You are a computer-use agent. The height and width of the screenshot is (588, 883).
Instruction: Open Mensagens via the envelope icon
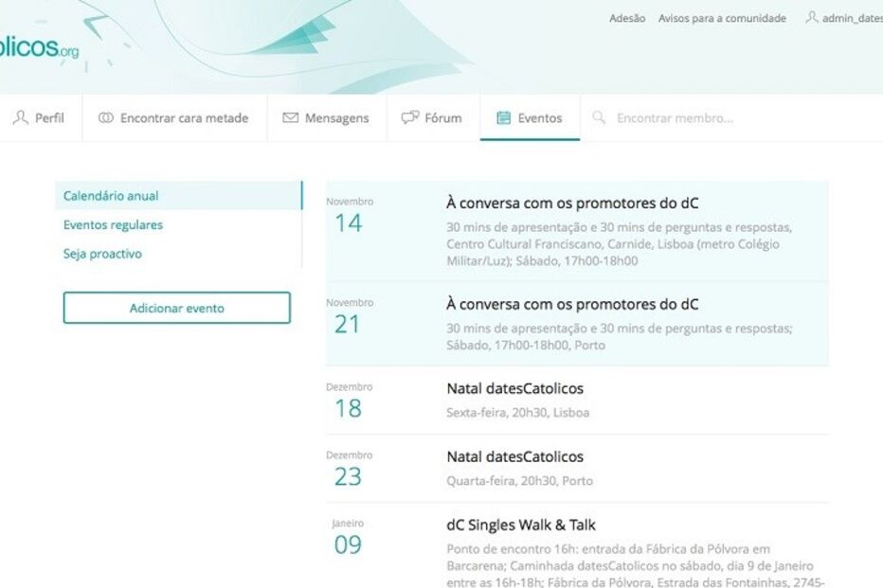click(x=289, y=117)
